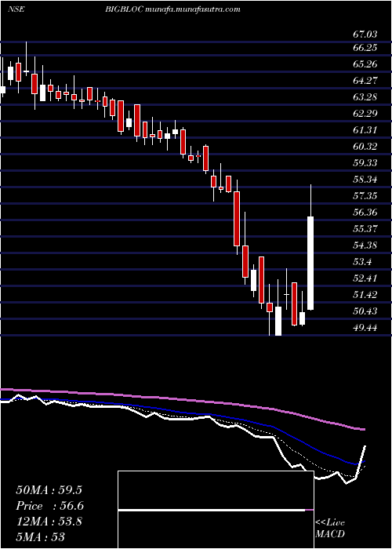The width and height of the screenshot is (392, 549).
Task: Click the 50.43 price axis label
Action: coord(365,311)
